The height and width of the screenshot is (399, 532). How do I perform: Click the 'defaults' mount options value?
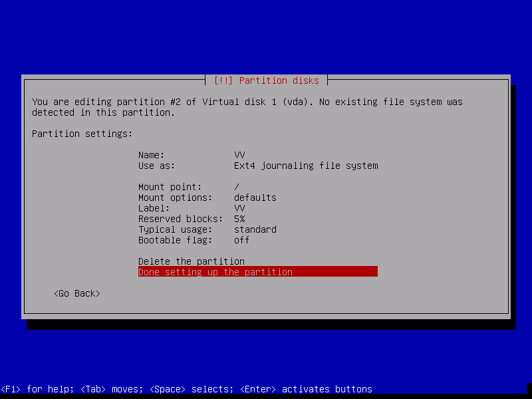tap(255, 198)
